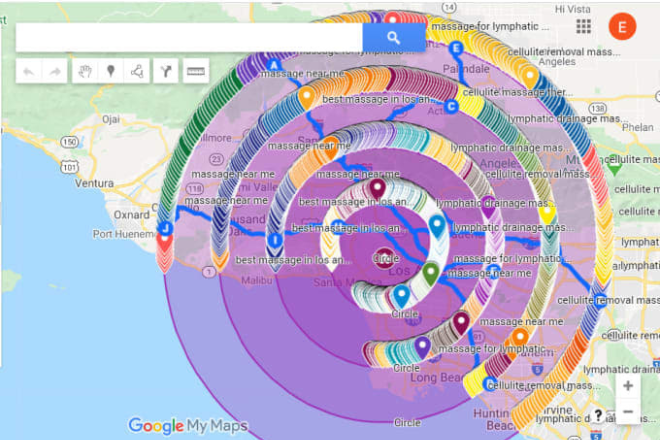Click the blue search magnifier button
660x440 pixels.
click(394, 37)
